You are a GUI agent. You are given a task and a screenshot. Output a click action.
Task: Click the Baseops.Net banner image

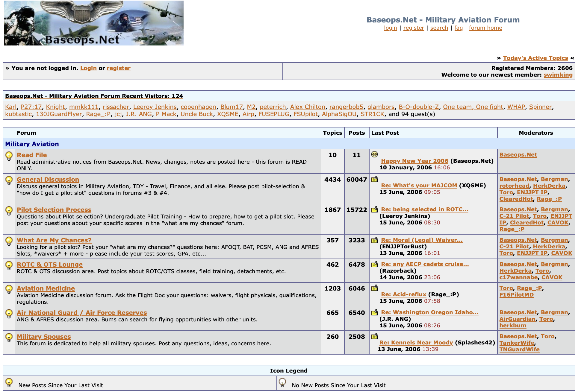tap(93, 23)
